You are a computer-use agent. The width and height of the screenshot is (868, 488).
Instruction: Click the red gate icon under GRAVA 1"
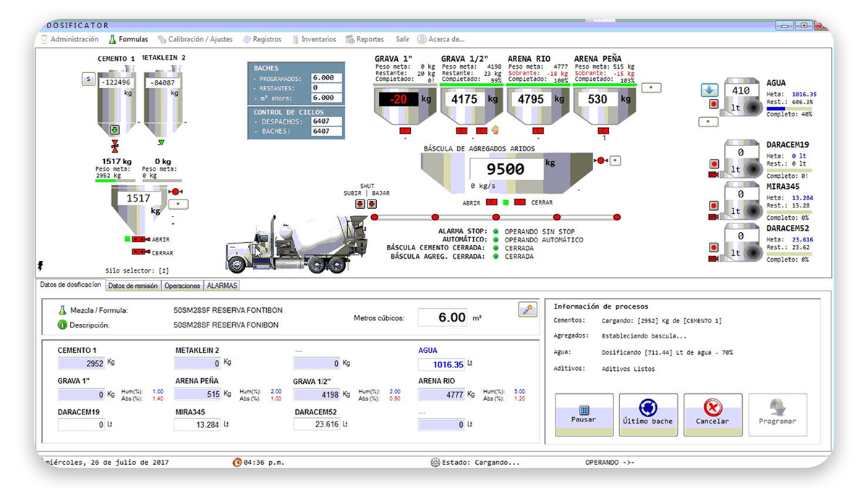click(x=404, y=131)
